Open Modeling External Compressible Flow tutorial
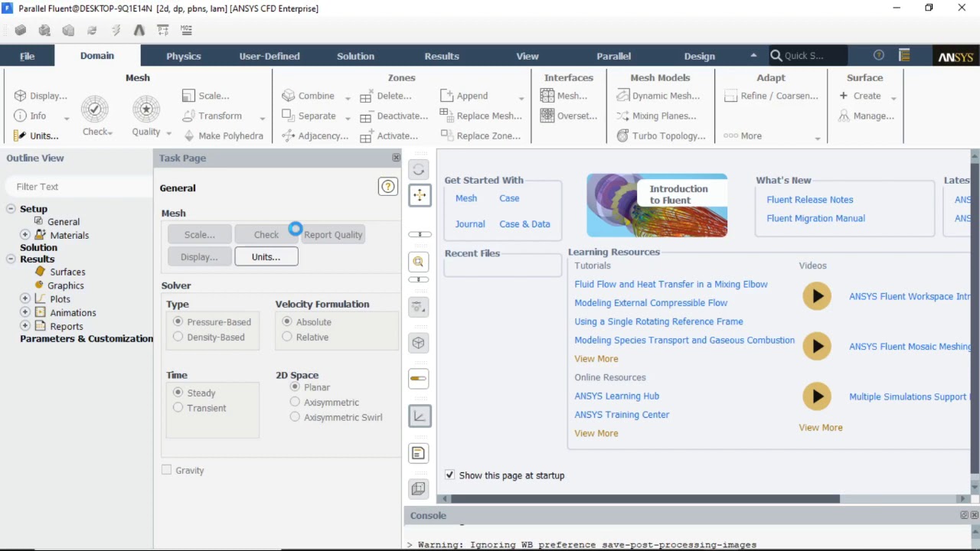The height and width of the screenshot is (551, 980). [651, 303]
